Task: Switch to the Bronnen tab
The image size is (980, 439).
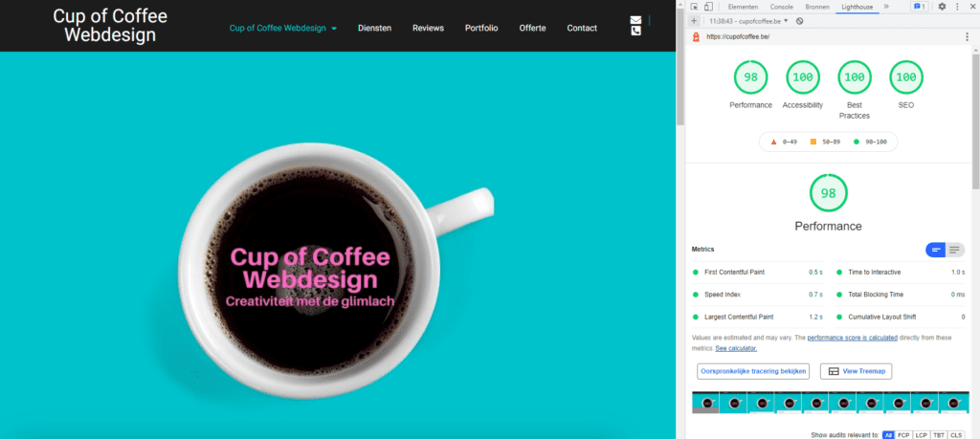Action: click(817, 7)
